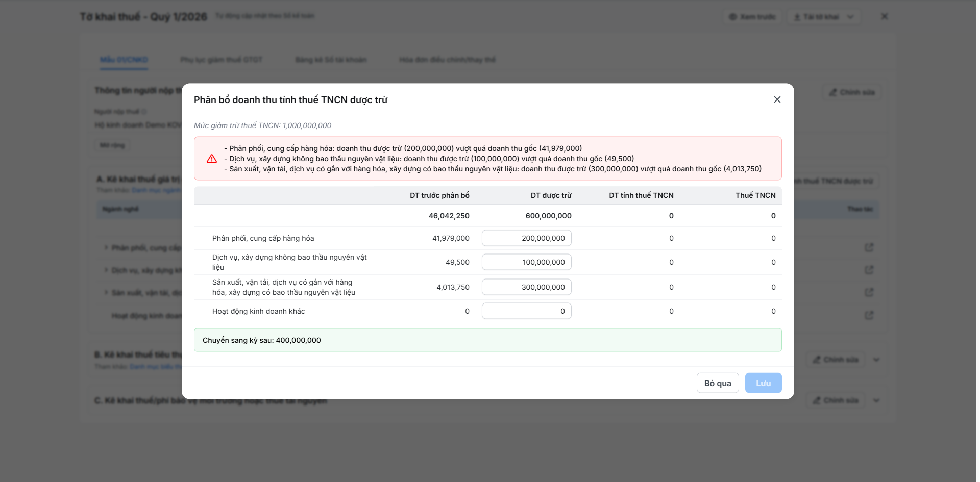Select the DT được trừ column header
This screenshot has width=980, height=482.
(551, 195)
